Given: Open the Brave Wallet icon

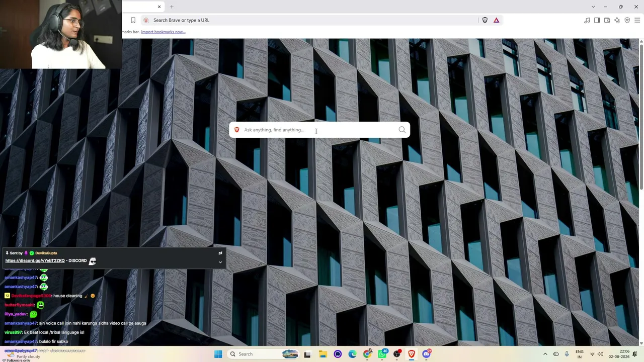Looking at the screenshot, I should (x=607, y=20).
